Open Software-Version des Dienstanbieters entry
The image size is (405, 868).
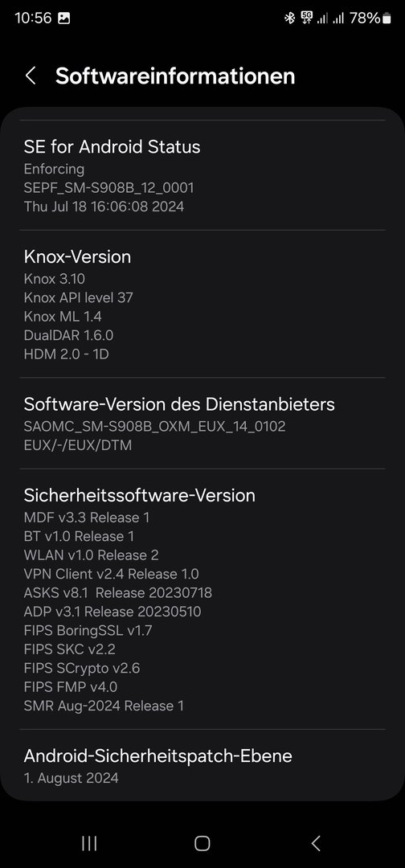click(202, 424)
